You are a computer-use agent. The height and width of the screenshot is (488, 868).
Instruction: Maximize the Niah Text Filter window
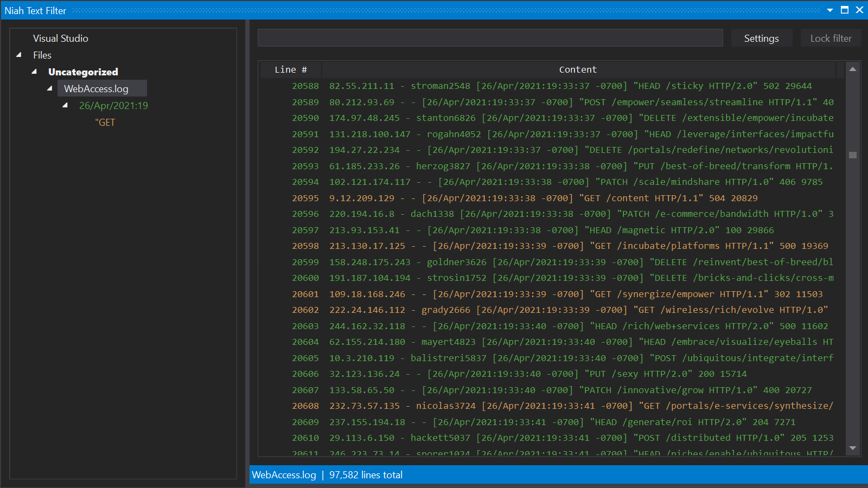[845, 10]
